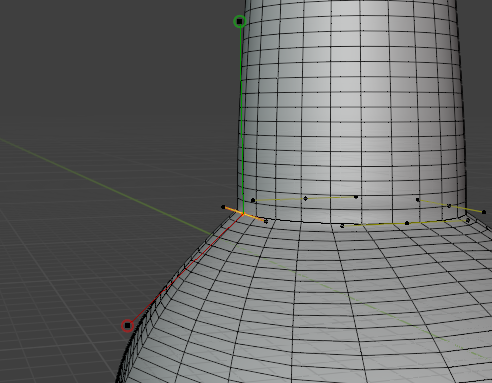Select the green-circled control point

click(240, 22)
